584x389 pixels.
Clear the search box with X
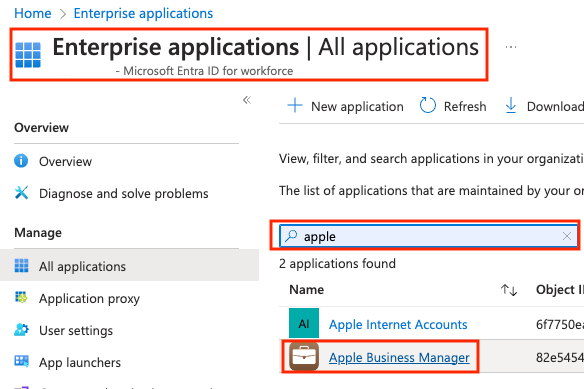[x=567, y=236]
